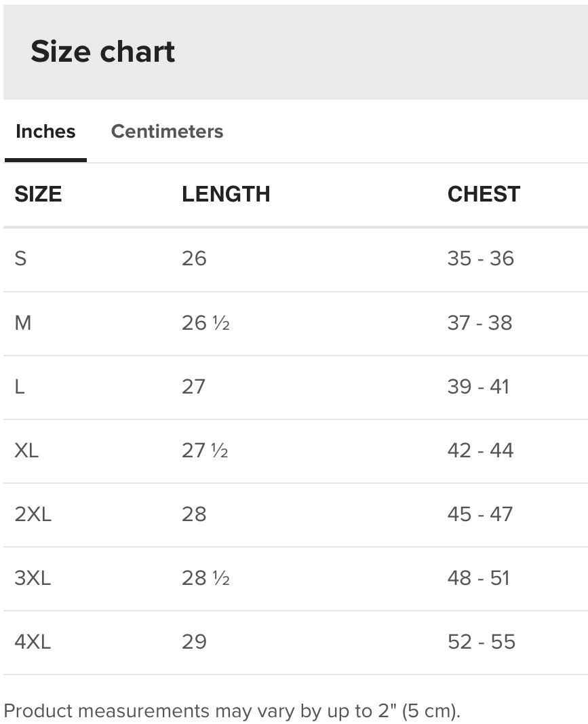The width and height of the screenshot is (588, 724).
Task: Click the SIZE column header
Action: [x=38, y=194]
